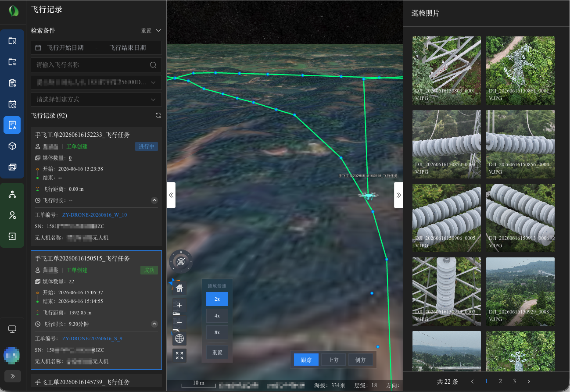Image resolution: width=570 pixels, height=392 pixels.
Task: Collapse the right inspection photos panel
Action: pos(398,195)
